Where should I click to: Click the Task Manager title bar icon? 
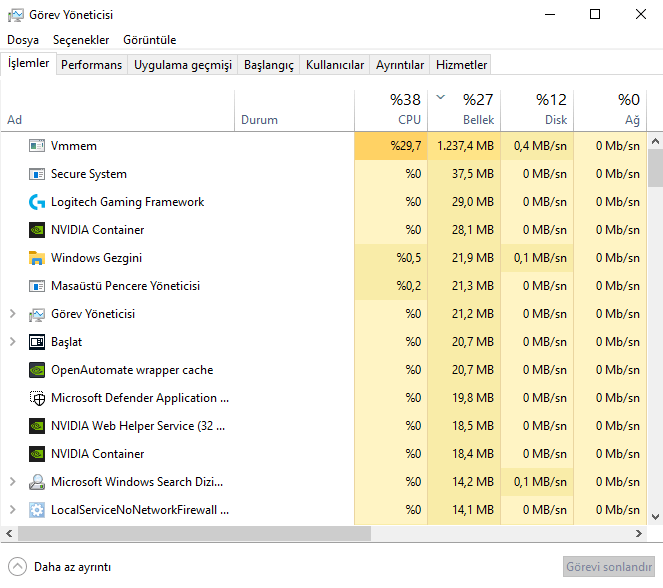[x=16, y=15]
